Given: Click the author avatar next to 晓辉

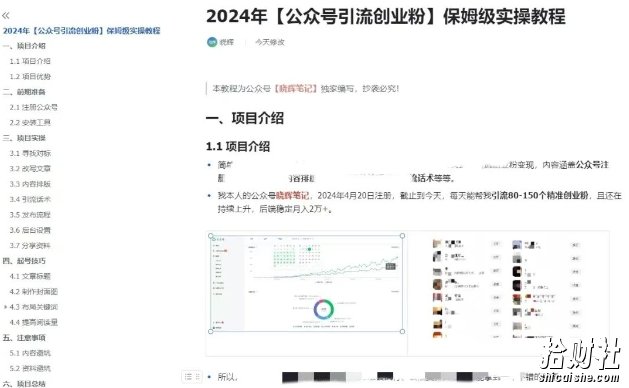Looking at the screenshot, I should coord(212,42).
